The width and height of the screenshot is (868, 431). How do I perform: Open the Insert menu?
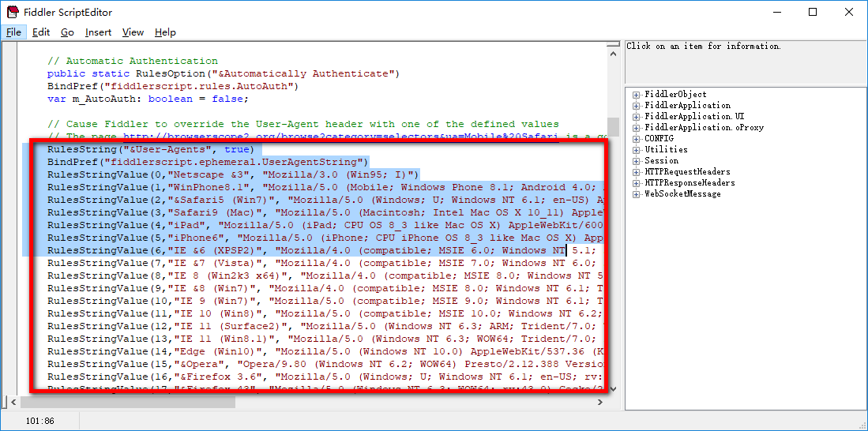(x=98, y=32)
